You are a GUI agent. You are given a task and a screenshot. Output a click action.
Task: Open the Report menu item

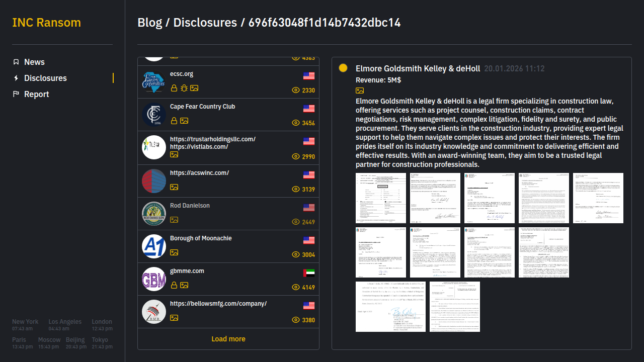(x=36, y=94)
